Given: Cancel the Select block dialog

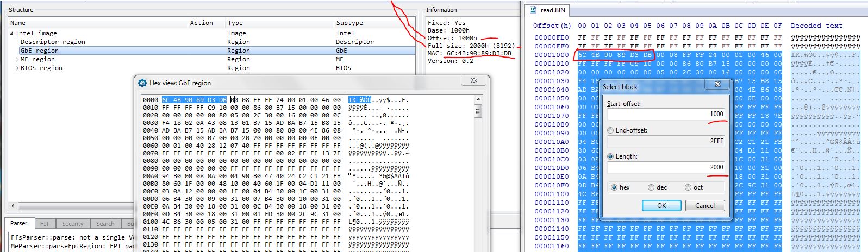Looking at the screenshot, I should (705, 206).
